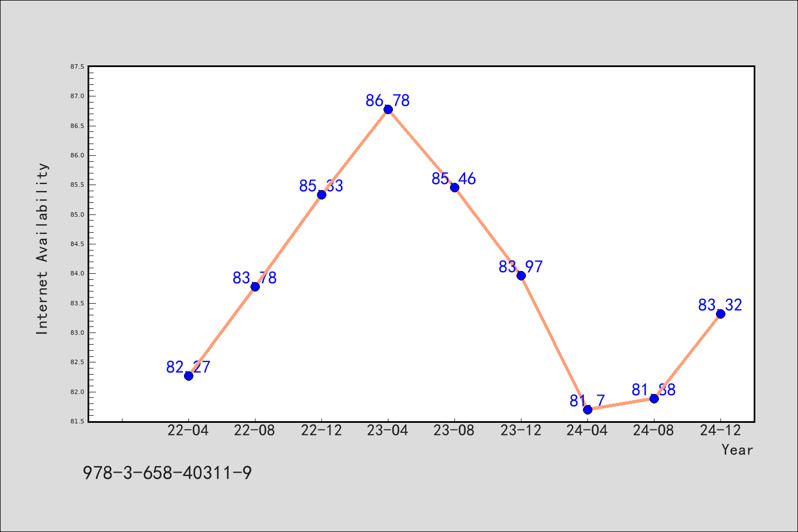Click the x-axis label 24-04

[587, 431]
